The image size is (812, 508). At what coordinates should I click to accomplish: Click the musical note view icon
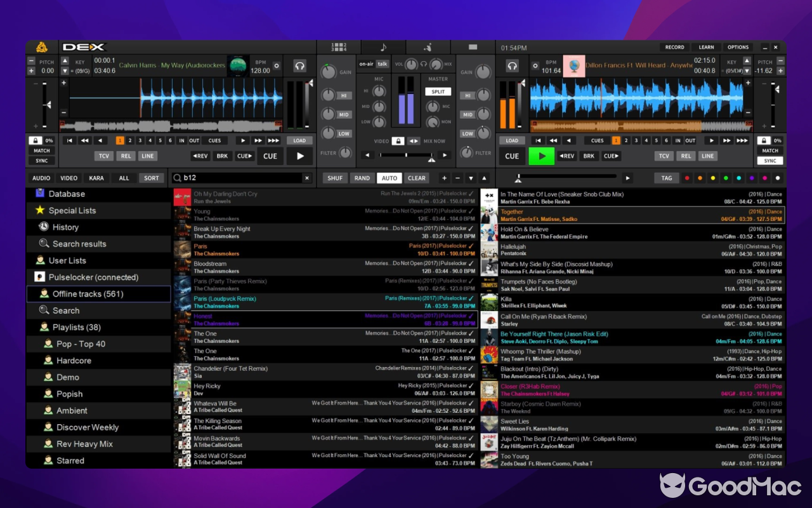click(383, 47)
